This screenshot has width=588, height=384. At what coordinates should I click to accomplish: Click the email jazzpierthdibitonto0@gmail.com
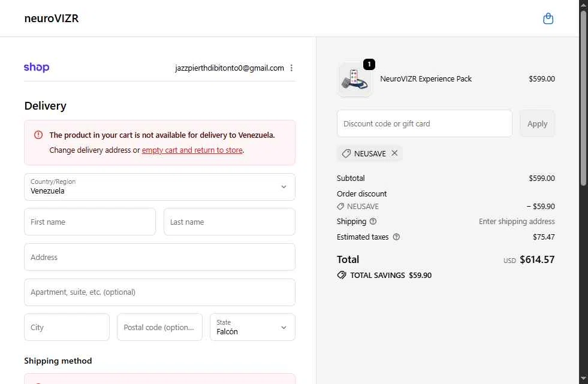click(230, 68)
